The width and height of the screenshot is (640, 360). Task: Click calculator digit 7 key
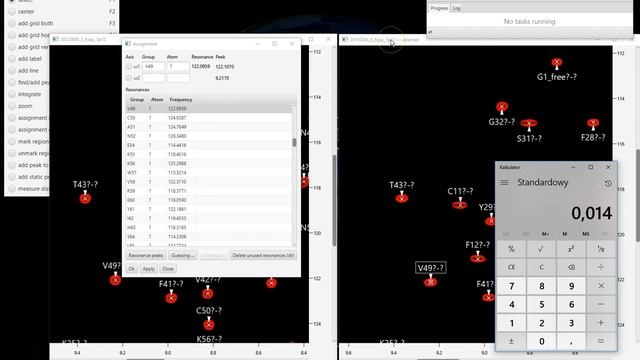click(x=511, y=286)
